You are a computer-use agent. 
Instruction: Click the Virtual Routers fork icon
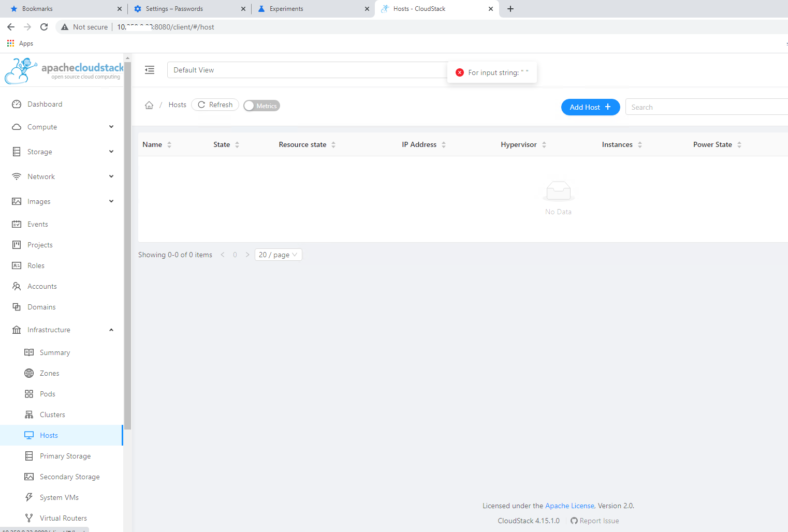[x=29, y=518]
